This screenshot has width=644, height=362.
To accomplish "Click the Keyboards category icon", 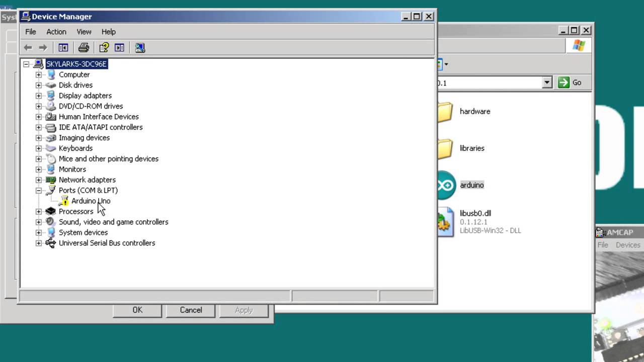I will 51,148.
